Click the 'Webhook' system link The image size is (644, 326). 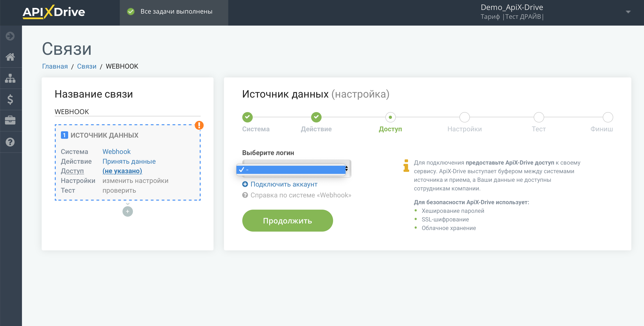116,151
